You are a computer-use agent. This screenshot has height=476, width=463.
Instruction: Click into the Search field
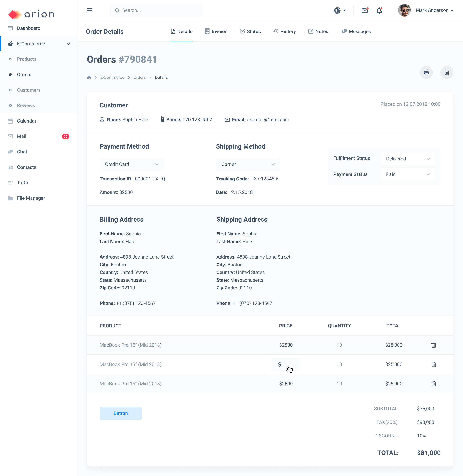[157, 10]
